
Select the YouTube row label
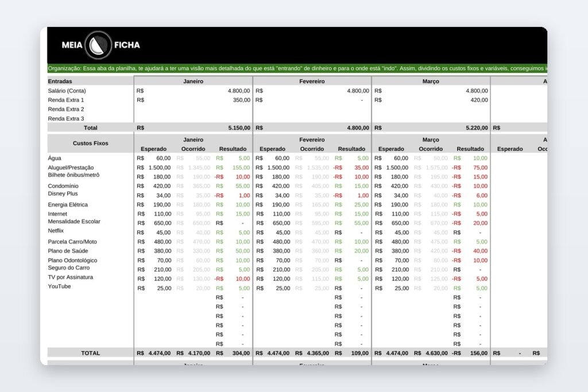(x=59, y=286)
